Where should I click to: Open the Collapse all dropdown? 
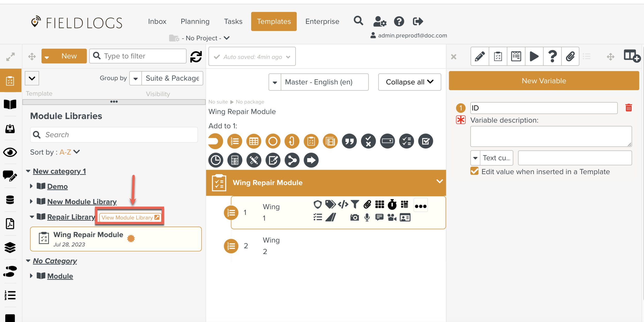pos(409,82)
